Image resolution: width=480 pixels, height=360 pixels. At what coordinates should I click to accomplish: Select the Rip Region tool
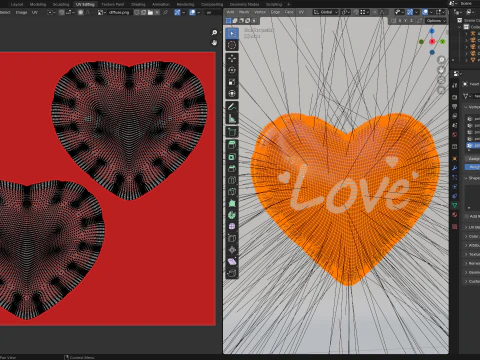click(x=232, y=273)
